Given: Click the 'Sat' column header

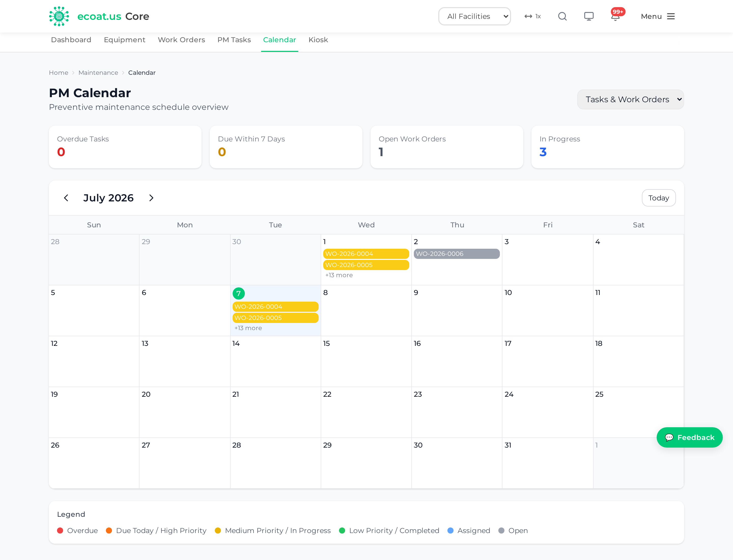Looking at the screenshot, I should [639, 225].
